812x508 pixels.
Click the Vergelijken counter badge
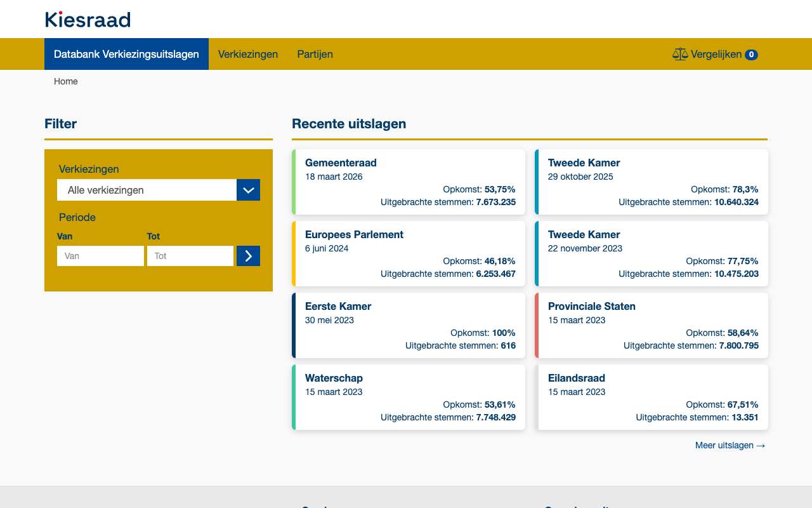tap(751, 55)
